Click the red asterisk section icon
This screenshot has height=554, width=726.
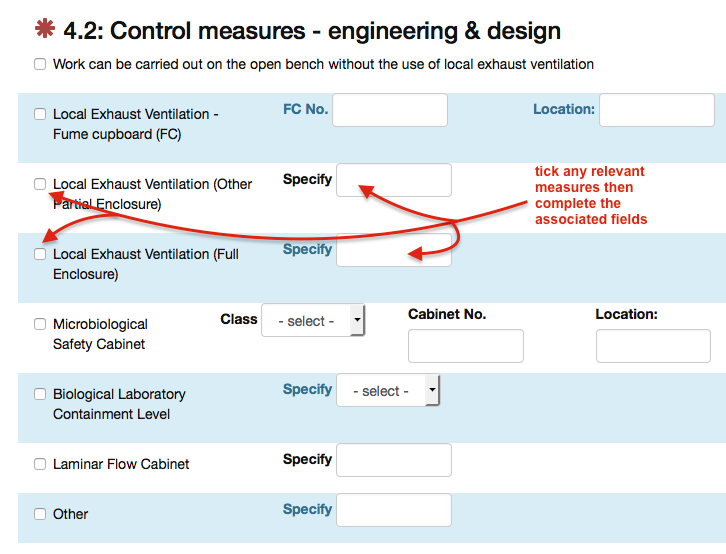(x=45, y=31)
